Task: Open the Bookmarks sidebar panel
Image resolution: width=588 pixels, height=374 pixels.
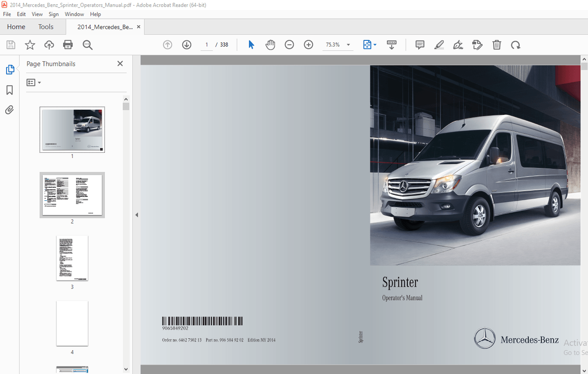Action: 9,90
